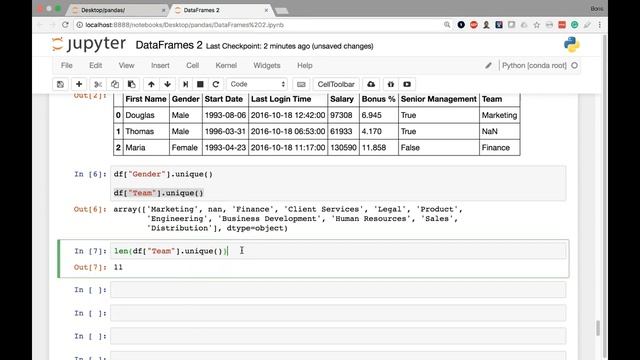Open the Insert menu
The width and height of the screenshot is (640, 360).
coord(160,65)
